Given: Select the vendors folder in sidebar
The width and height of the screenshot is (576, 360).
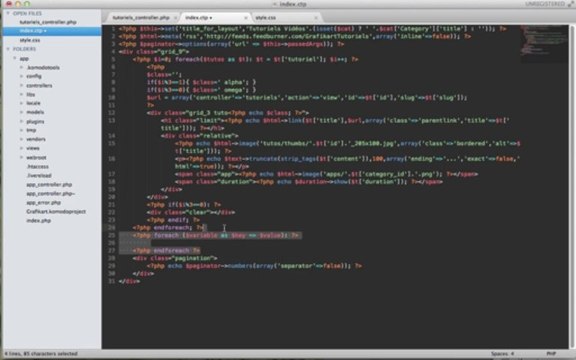Looking at the screenshot, I should (x=36, y=139).
